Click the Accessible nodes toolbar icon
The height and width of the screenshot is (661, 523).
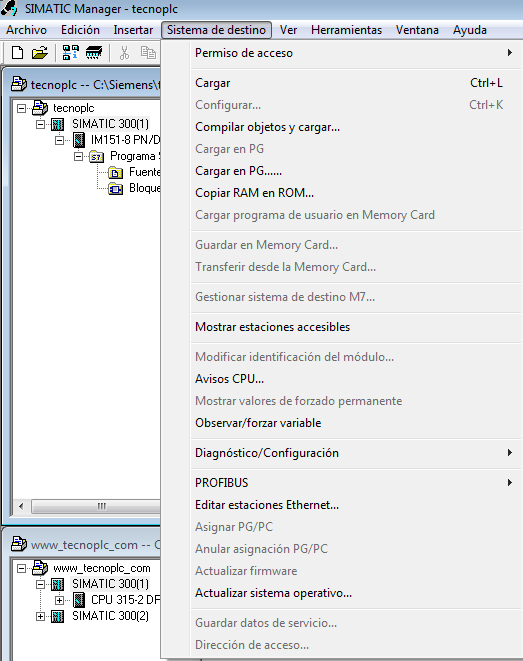tap(71, 53)
